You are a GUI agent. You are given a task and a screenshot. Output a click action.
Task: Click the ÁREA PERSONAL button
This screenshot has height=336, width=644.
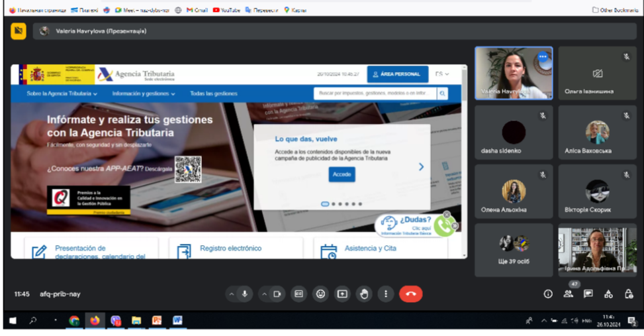click(397, 74)
